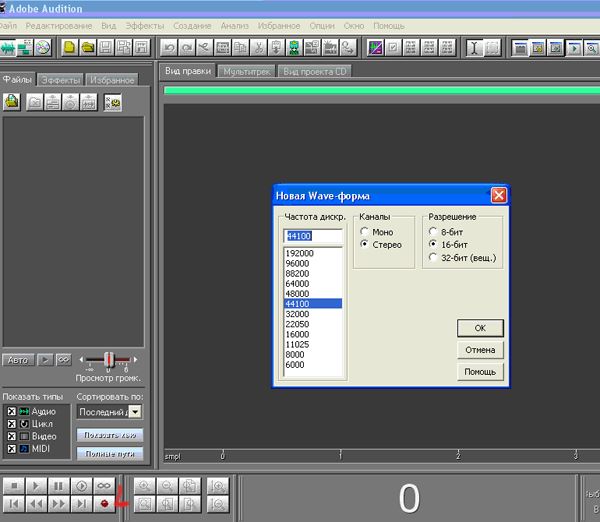Click OK in the Новая Wave-форма dialog
This screenshot has height=522, width=600.
tap(480, 328)
